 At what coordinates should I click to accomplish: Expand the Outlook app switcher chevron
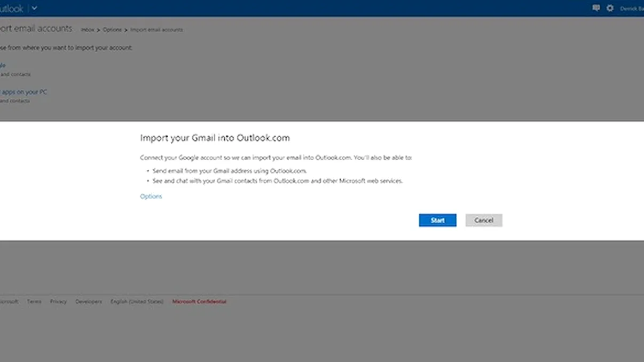tap(34, 8)
